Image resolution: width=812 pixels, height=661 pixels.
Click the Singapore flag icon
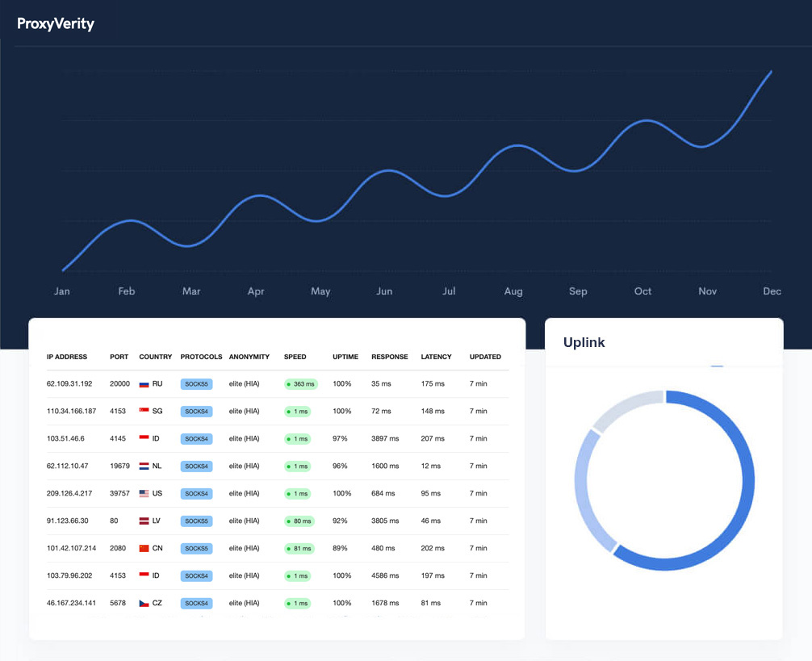[x=144, y=412]
